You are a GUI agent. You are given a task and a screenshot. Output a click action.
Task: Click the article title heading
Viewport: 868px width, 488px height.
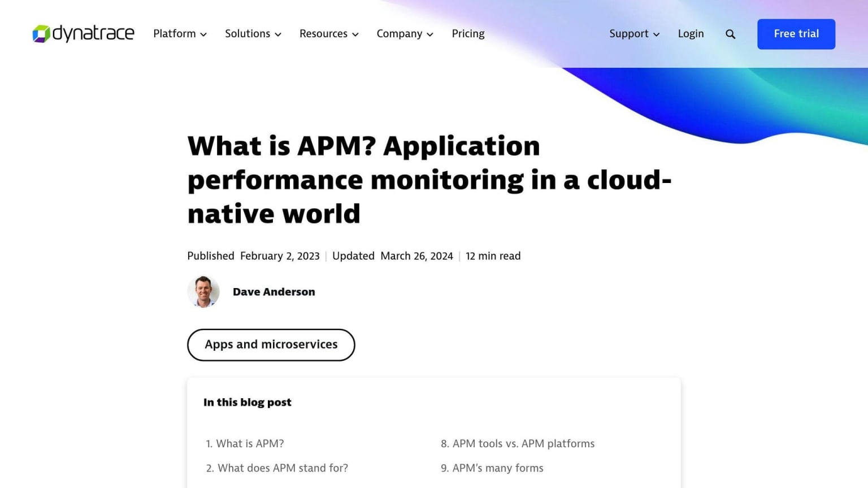coord(429,180)
